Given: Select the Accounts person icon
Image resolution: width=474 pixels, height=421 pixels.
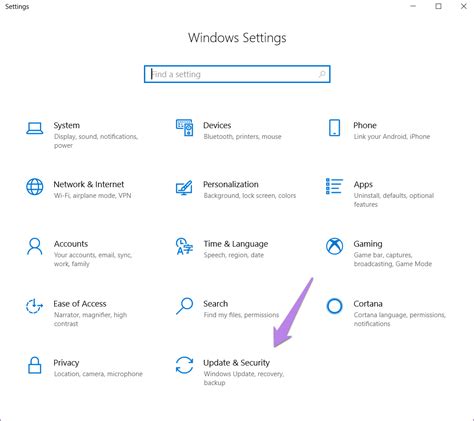Looking at the screenshot, I should pyautogui.click(x=35, y=246).
